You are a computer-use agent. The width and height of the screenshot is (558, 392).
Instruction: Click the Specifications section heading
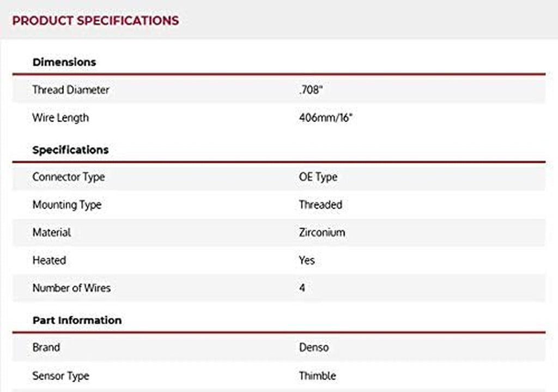71,150
